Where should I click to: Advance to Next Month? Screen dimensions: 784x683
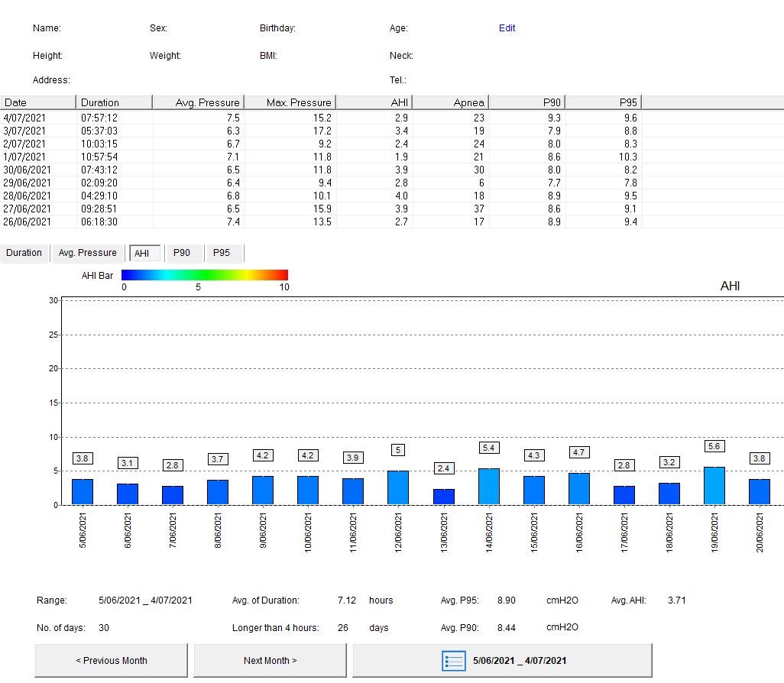pos(270,661)
